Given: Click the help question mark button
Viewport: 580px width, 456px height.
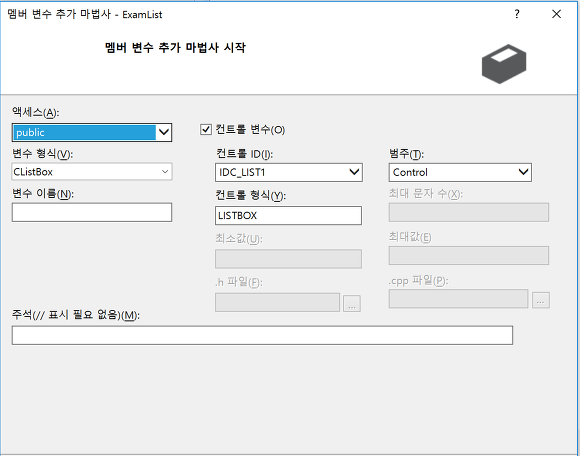Looking at the screenshot, I should point(517,14).
